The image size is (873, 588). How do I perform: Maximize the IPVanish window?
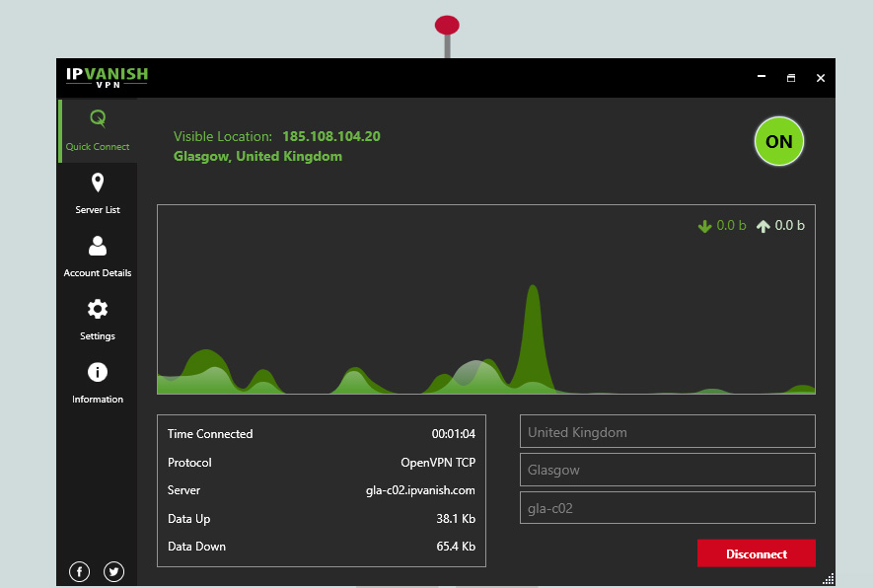click(x=790, y=78)
